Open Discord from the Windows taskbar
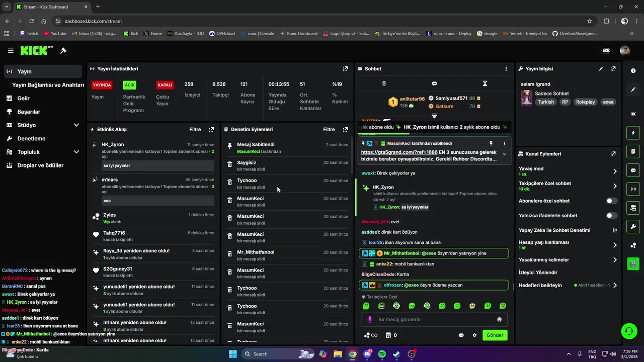The image size is (644, 362). tap(367, 354)
